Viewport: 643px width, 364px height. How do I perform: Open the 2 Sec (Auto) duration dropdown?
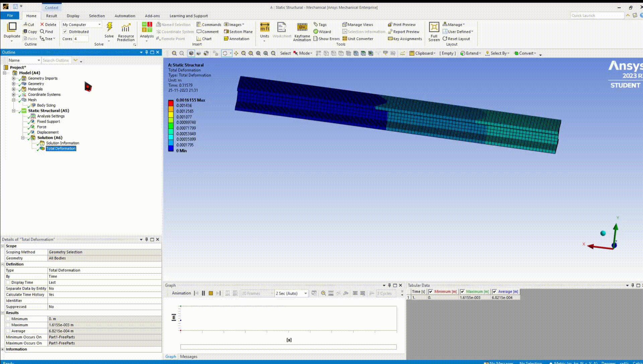(291, 293)
